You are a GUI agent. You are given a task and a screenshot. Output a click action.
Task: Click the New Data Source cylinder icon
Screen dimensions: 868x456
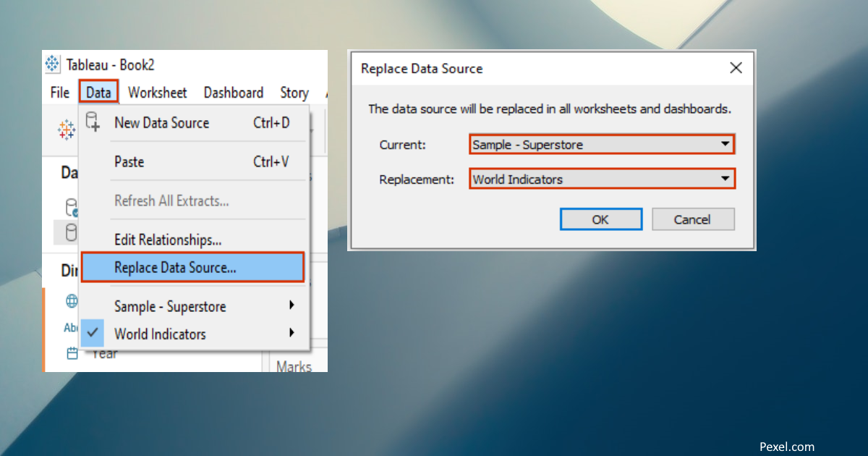pos(93,122)
